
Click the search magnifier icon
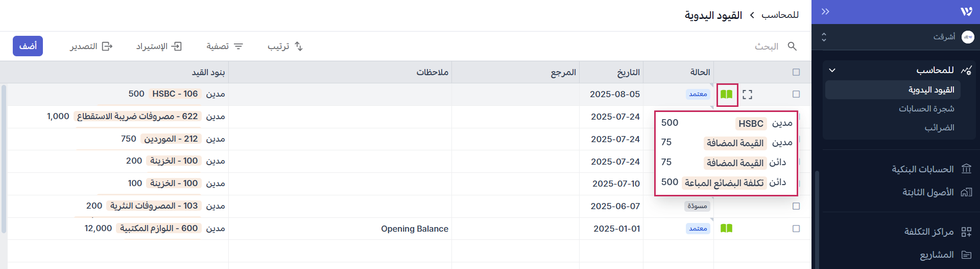[792, 47]
